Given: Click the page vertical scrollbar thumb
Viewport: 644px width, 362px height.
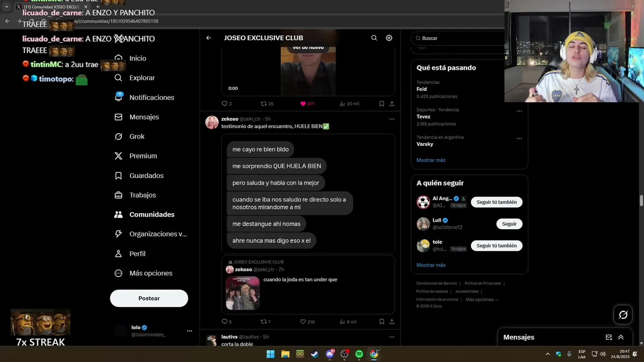Looking at the screenshot, I should pos(641,201).
